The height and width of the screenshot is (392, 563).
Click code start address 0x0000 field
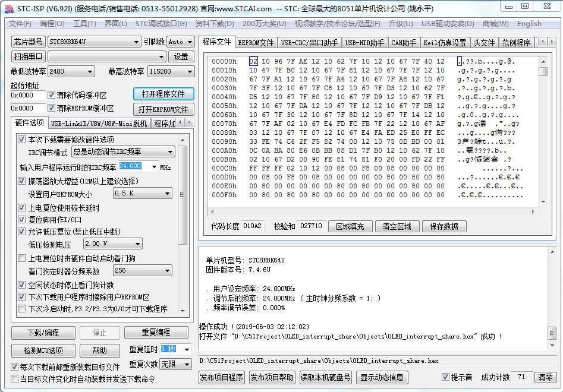click(x=28, y=95)
